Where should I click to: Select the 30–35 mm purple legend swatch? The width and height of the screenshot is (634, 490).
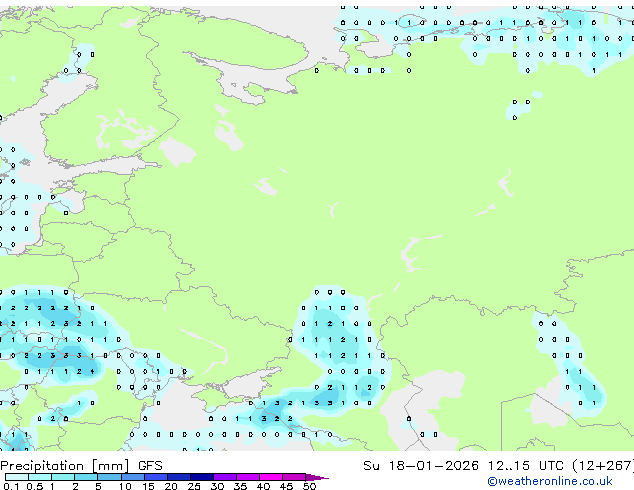225,477
